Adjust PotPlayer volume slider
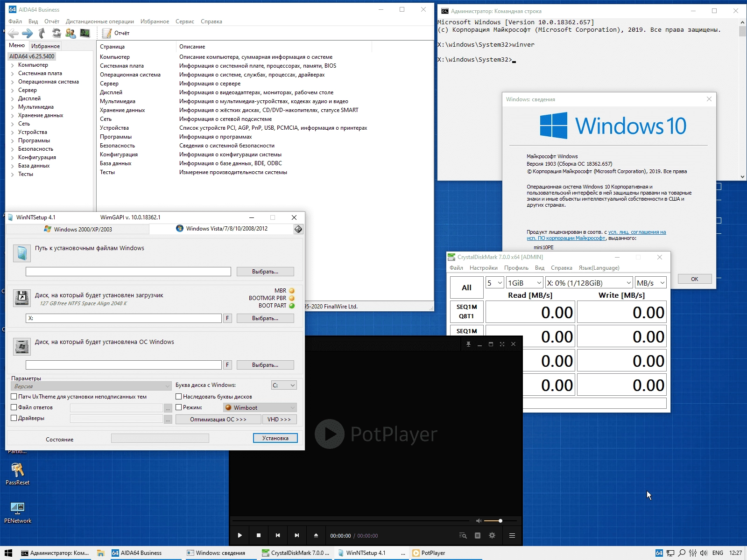747x560 pixels. (x=500, y=520)
